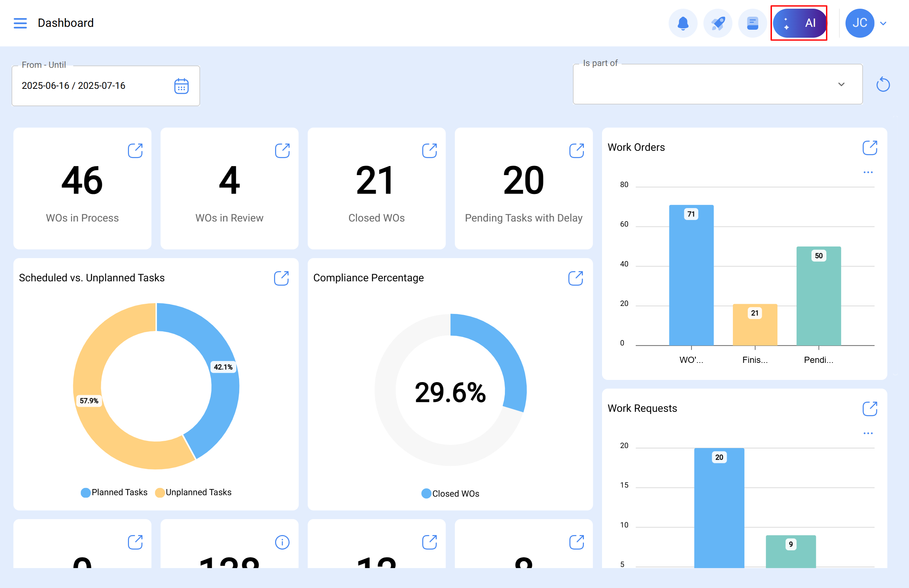Click info icon on the 128 card
The image size is (909, 588).
click(x=282, y=542)
